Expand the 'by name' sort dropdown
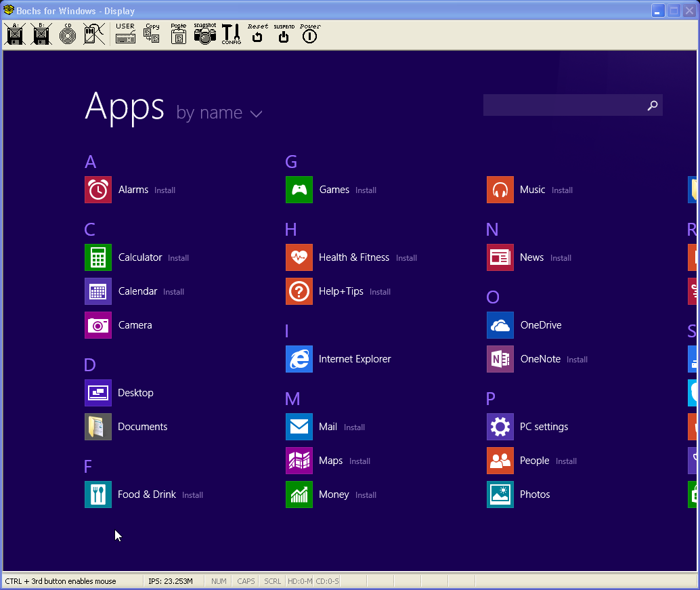Screen dimensions: 700x590 219,113
